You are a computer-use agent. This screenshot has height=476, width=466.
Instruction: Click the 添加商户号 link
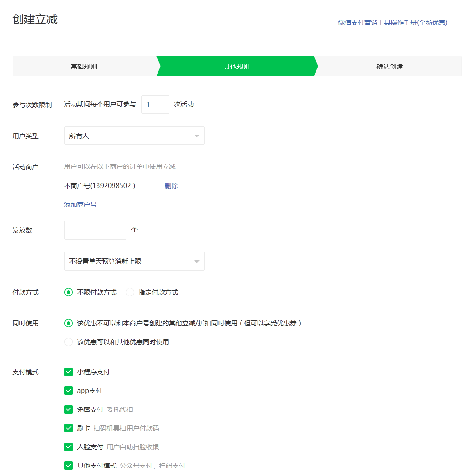tap(80, 204)
